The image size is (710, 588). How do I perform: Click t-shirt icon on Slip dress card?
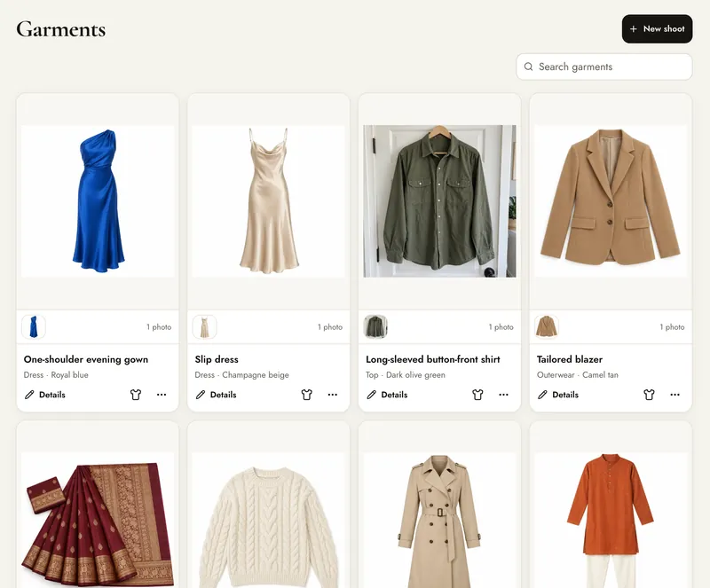point(307,395)
